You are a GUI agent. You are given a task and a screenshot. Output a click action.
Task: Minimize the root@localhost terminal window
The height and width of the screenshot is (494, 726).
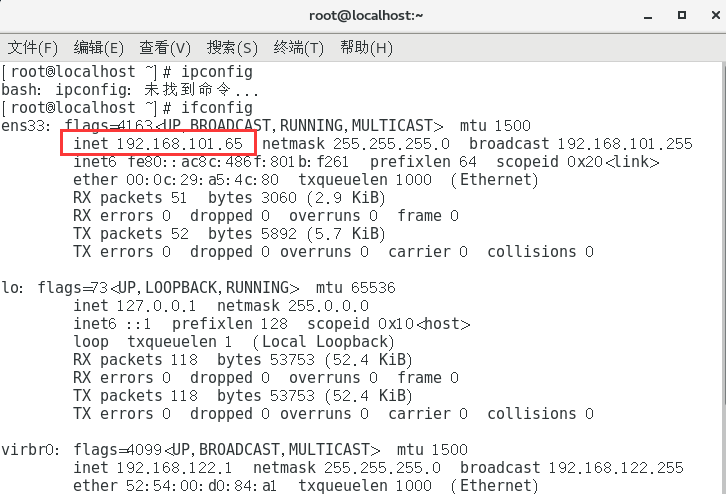click(x=648, y=16)
